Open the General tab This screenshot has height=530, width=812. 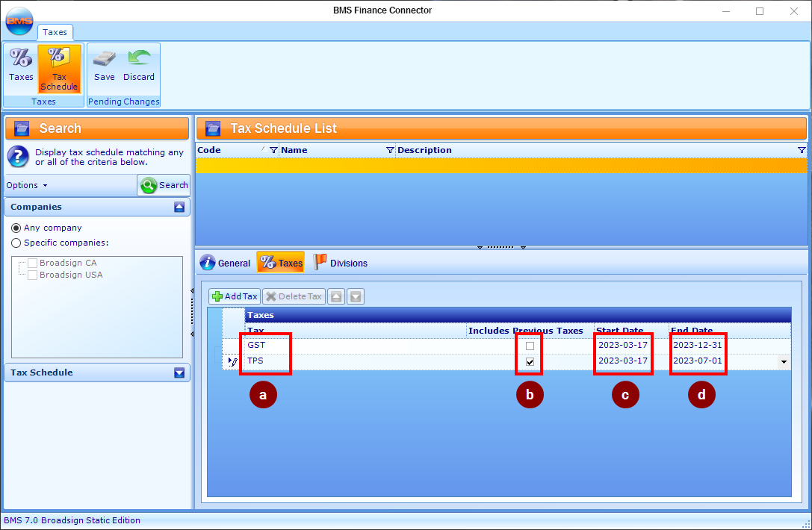[226, 263]
